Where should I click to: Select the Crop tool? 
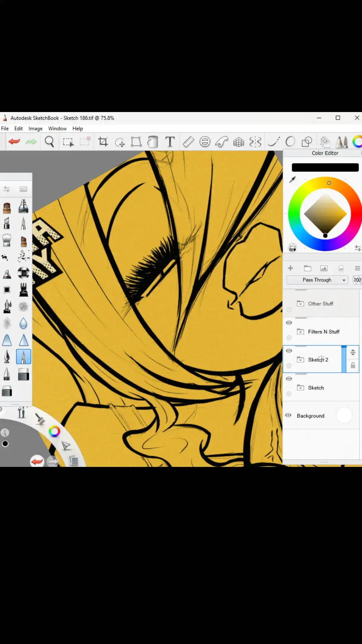103,142
